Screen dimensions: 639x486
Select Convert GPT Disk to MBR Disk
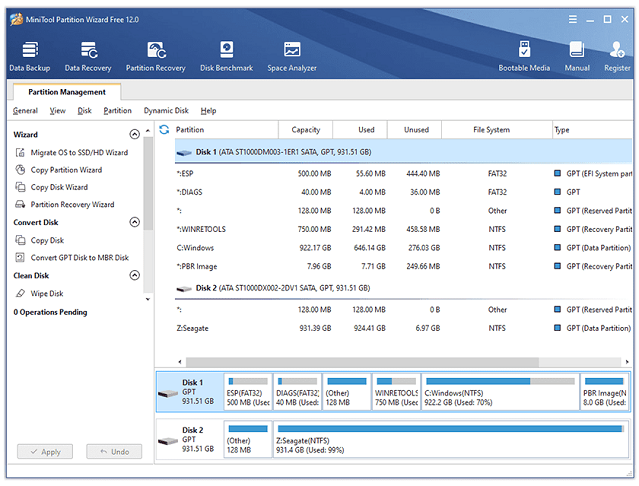(x=72, y=257)
